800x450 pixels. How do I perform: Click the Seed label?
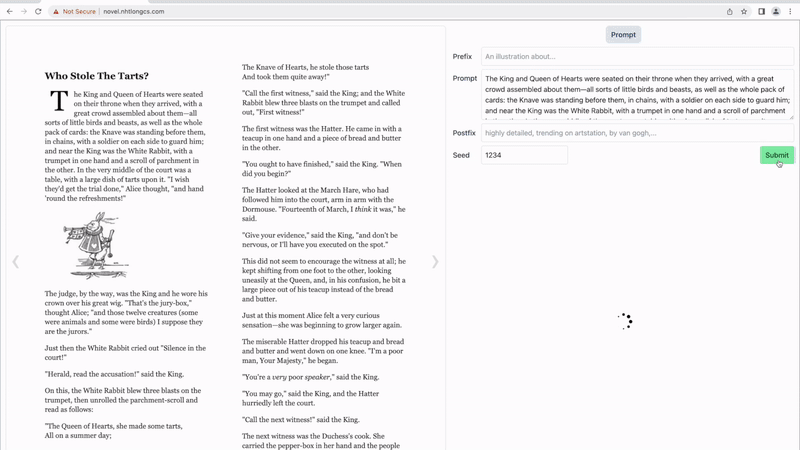click(461, 155)
